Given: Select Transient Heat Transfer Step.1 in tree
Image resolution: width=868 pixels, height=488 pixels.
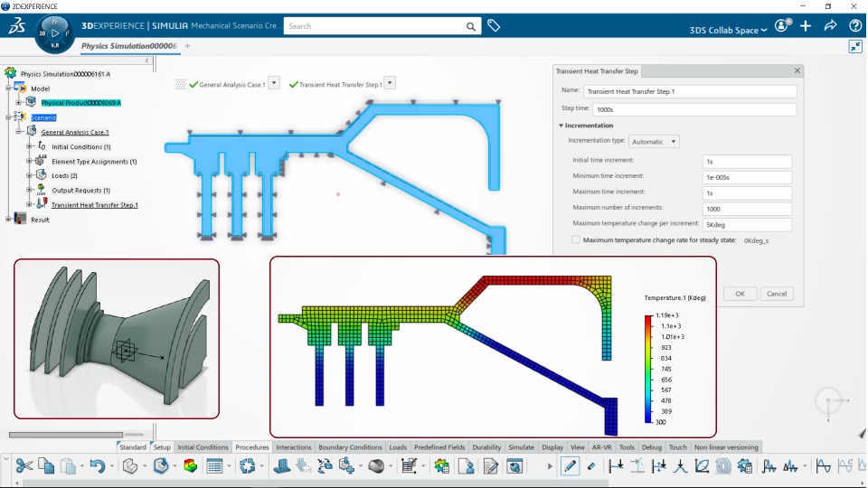Looking at the screenshot, I should pos(95,205).
